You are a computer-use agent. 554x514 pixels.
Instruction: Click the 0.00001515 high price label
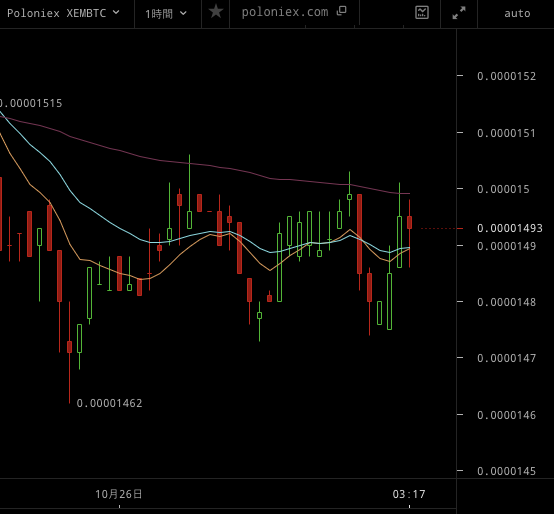point(31,103)
